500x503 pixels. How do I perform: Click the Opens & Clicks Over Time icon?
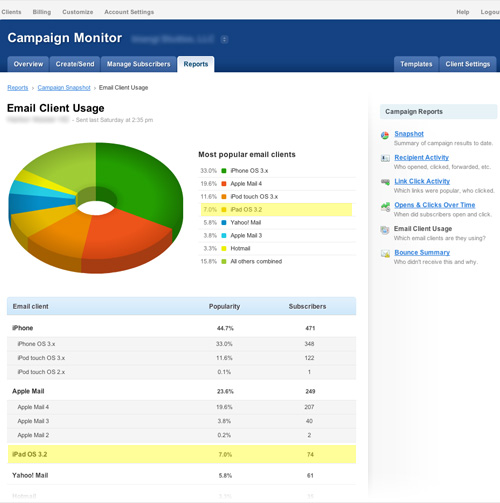pos(385,207)
